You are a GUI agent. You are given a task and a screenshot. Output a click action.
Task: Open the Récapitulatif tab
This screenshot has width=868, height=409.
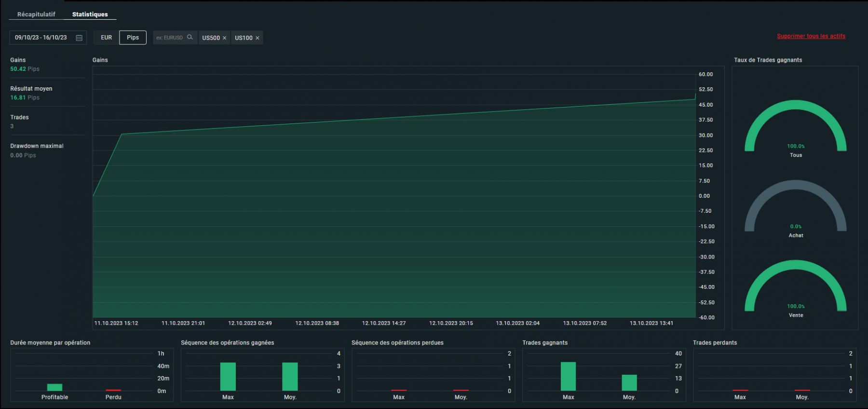pos(36,14)
